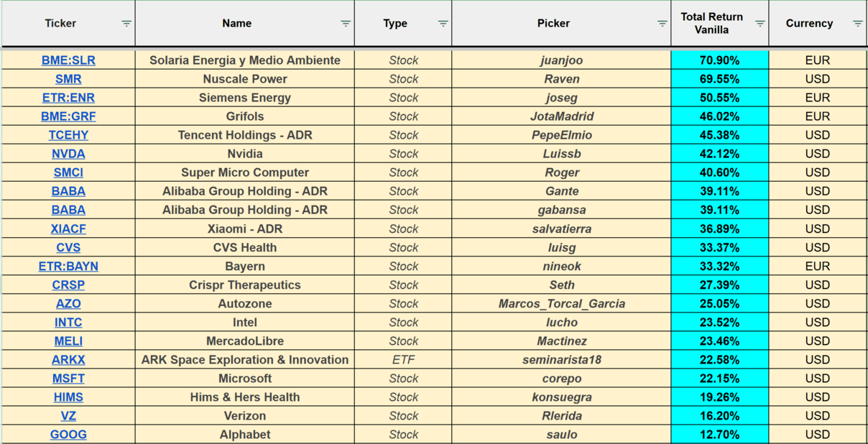The image size is (868, 444).
Task: Select the Siemens Energy name cell
Action: pos(244,98)
